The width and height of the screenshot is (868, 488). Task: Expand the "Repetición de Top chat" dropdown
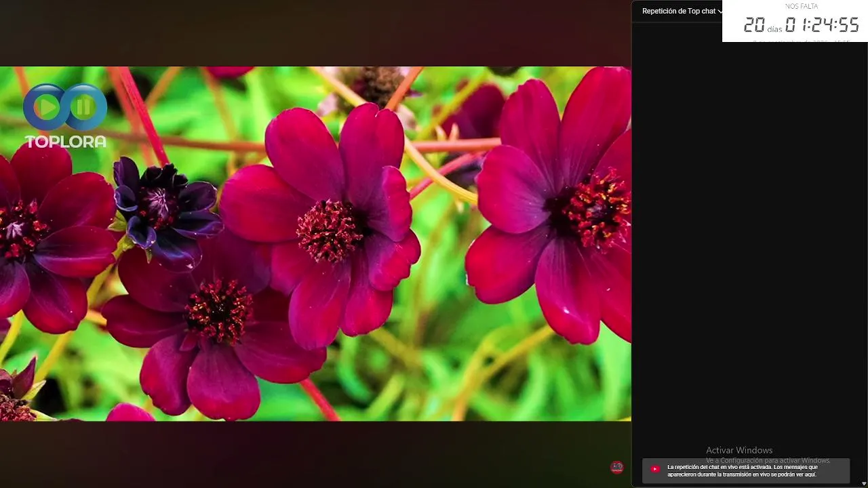682,11
